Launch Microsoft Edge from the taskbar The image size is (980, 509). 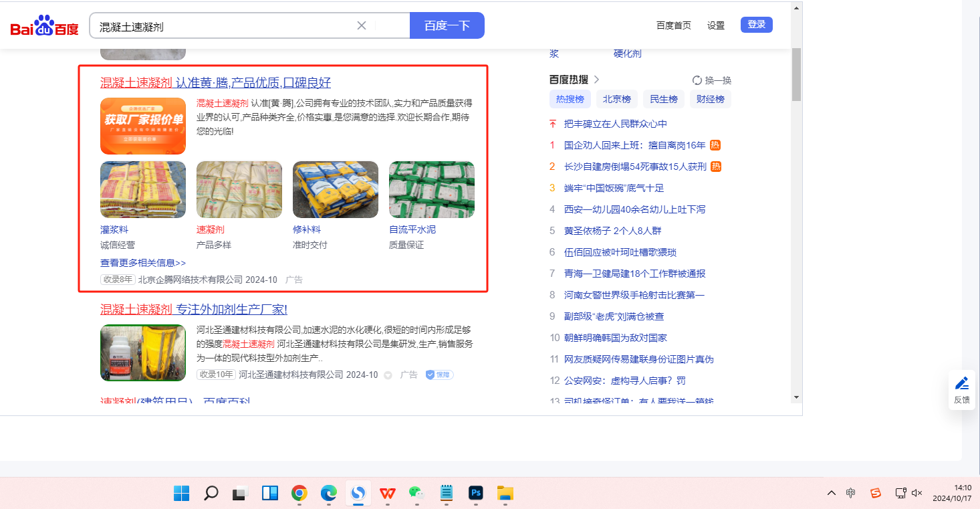pos(328,494)
